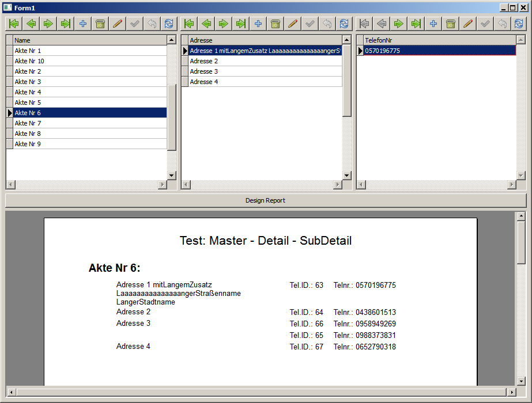Delete record using icon above Adresse grid
The height and width of the screenshot is (403, 532).
[x=276, y=24]
